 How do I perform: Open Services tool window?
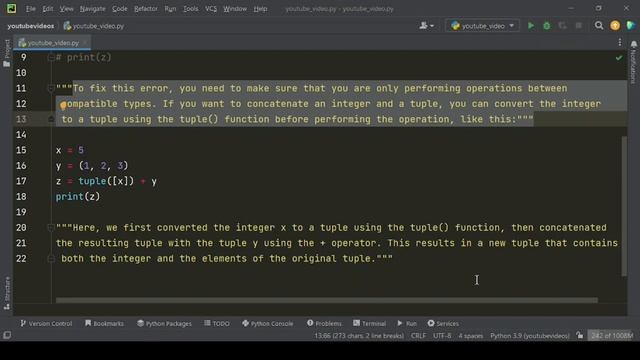pyautogui.click(x=443, y=323)
